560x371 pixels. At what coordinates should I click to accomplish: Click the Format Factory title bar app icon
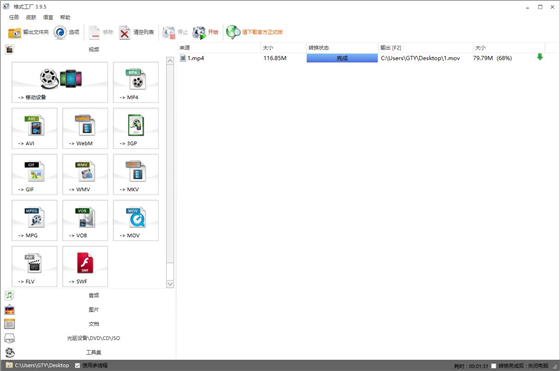click(x=6, y=6)
